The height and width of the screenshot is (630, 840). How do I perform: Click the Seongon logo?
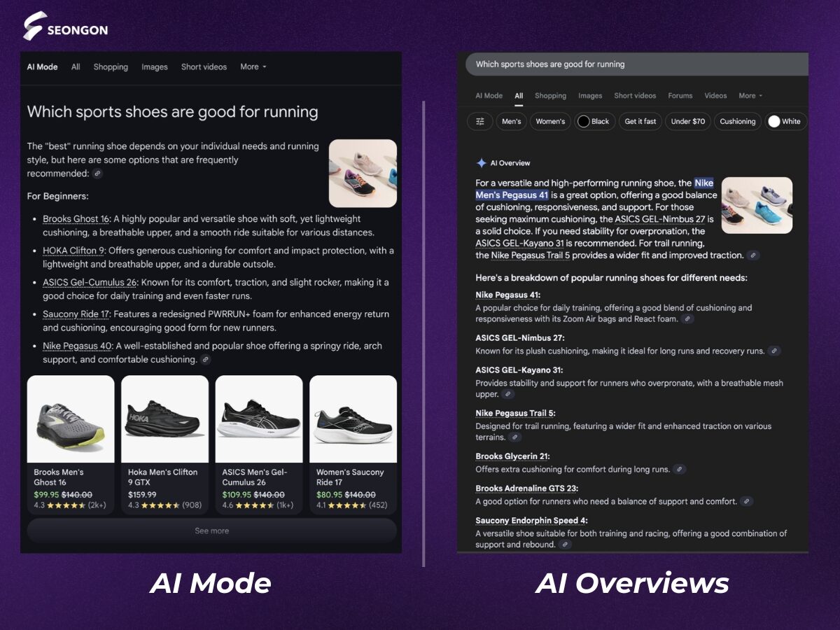click(66, 27)
